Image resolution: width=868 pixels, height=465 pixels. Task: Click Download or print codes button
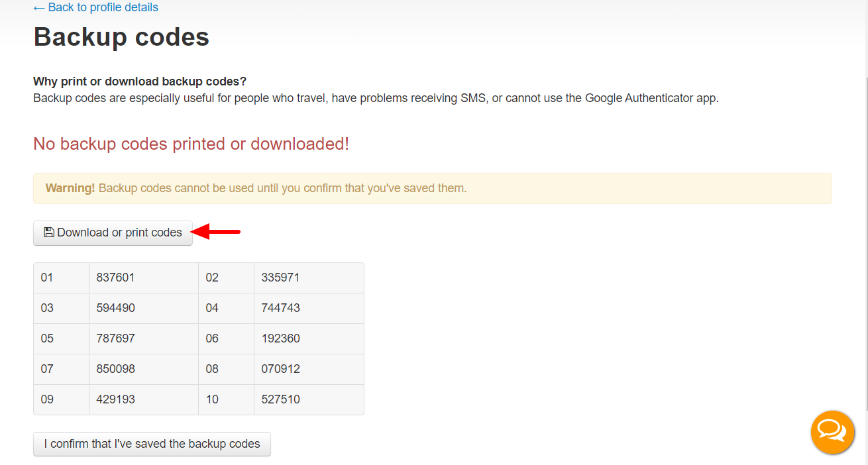click(x=113, y=233)
